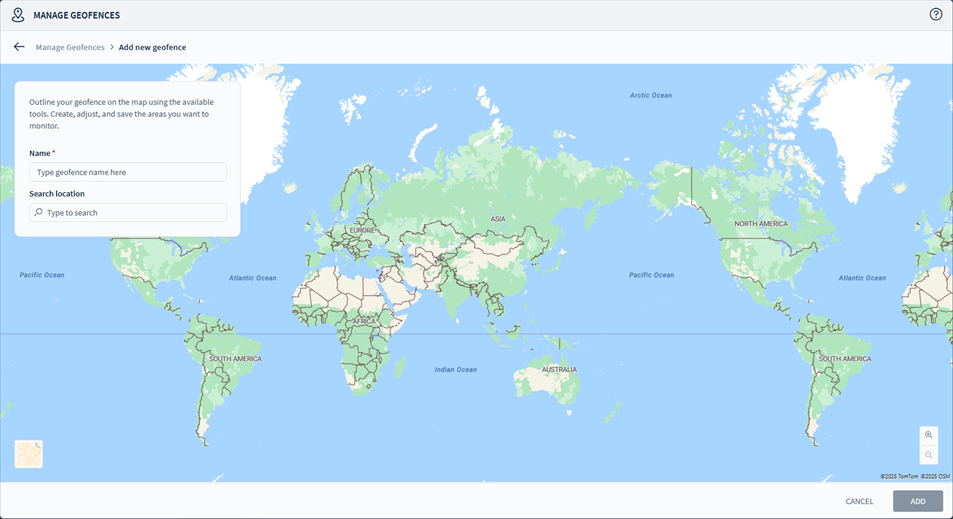Image resolution: width=953 pixels, height=519 pixels.
Task: Go back using the left arrow
Action: (x=19, y=47)
